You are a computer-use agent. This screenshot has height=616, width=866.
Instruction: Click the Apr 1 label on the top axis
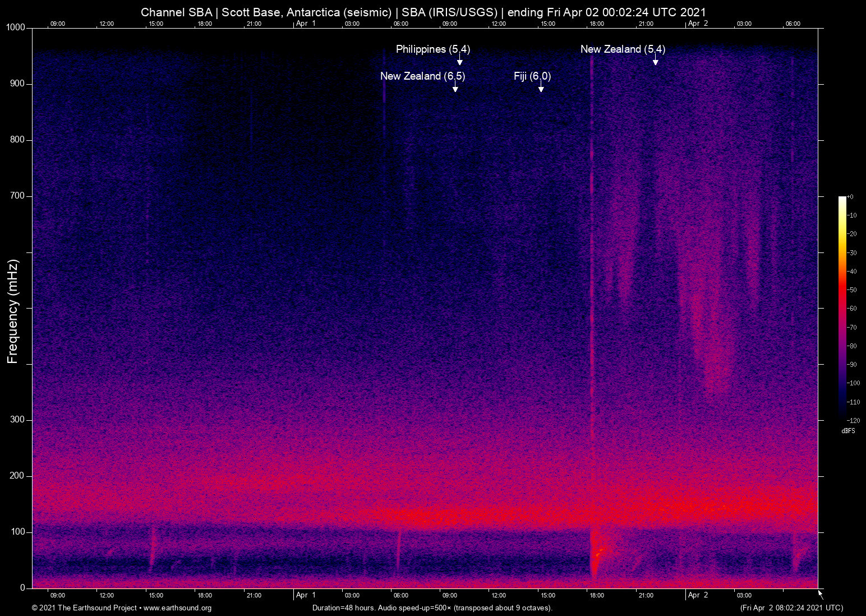pos(306,24)
